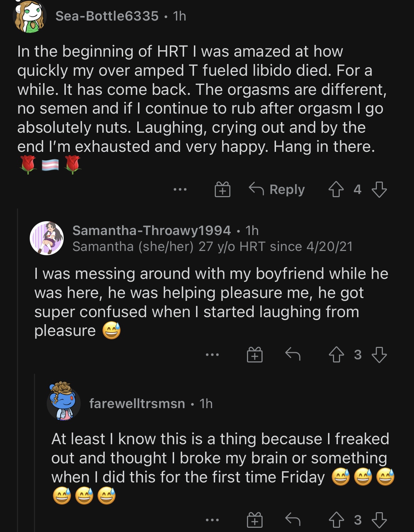Downvote Sea-Bottle6335's comment
This screenshot has width=414, height=532.
tap(379, 189)
